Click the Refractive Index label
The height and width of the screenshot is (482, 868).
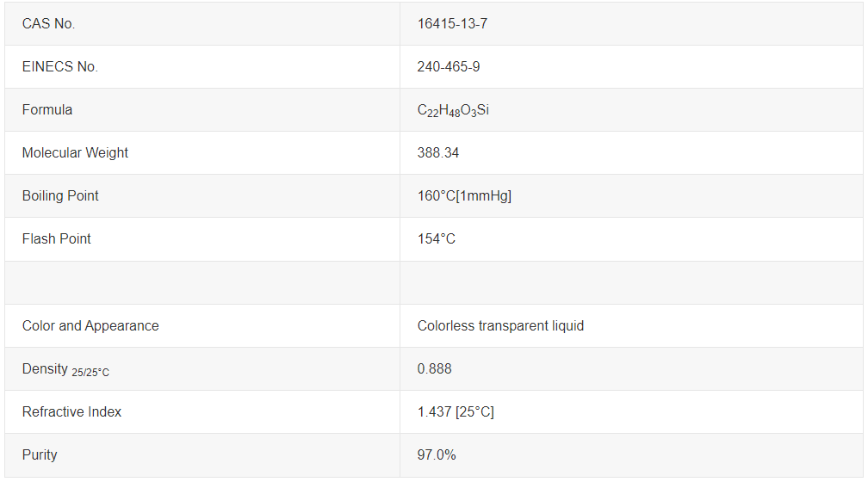click(71, 412)
